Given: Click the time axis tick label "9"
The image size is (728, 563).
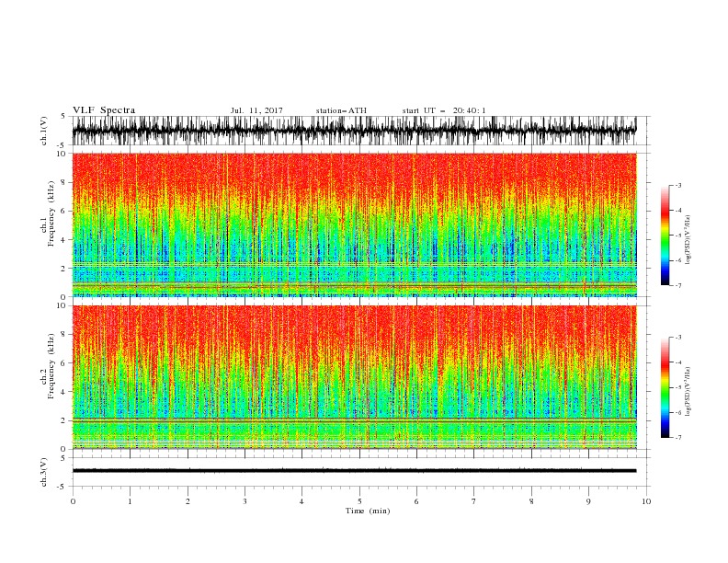Looking at the screenshot, I should click(588, 501).
